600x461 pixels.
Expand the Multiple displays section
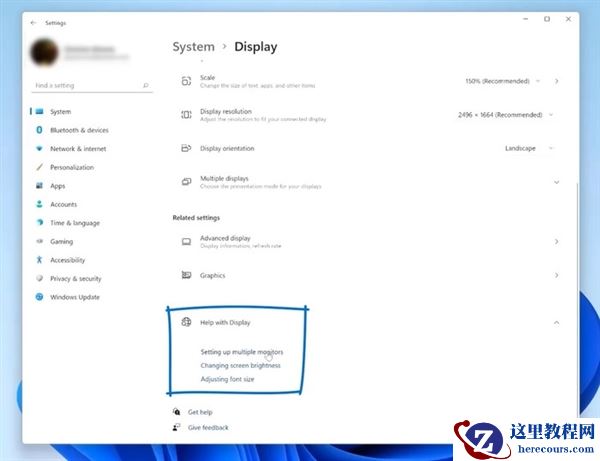(557, 182)
